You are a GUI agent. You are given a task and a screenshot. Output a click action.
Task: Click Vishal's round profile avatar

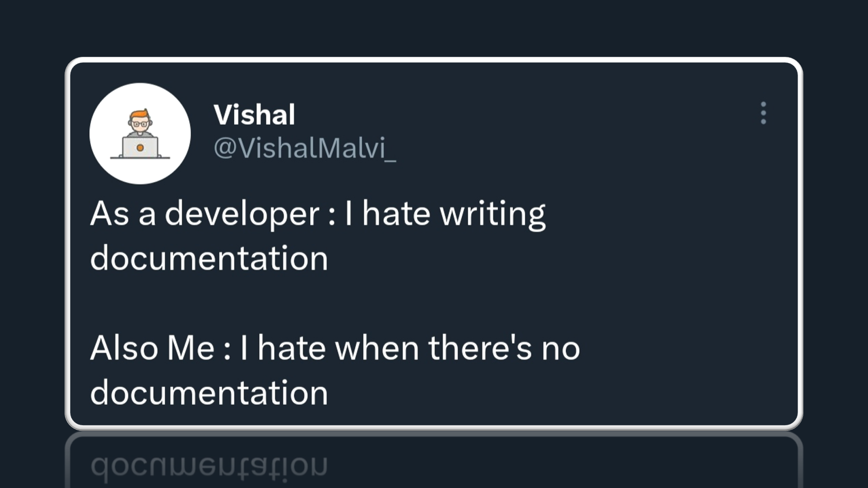[x=140, y=134]
